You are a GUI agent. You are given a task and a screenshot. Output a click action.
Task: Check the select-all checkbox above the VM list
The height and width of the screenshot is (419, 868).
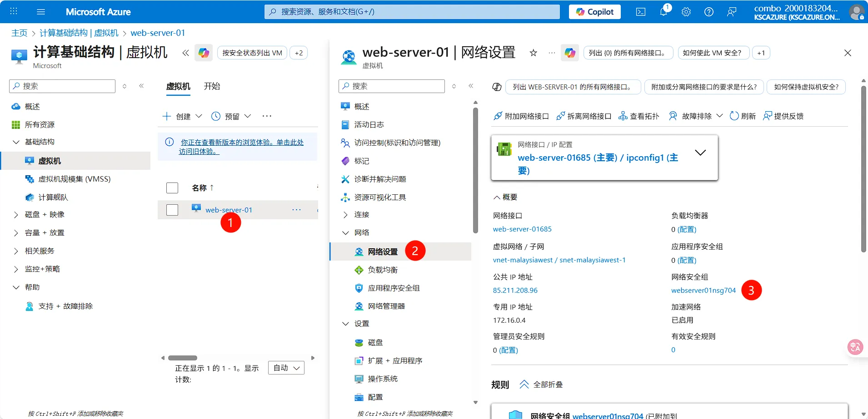(172, 187)
